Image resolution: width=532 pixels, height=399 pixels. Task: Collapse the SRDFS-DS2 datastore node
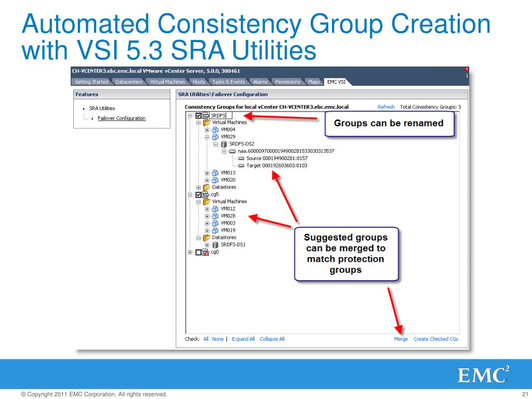216,144
